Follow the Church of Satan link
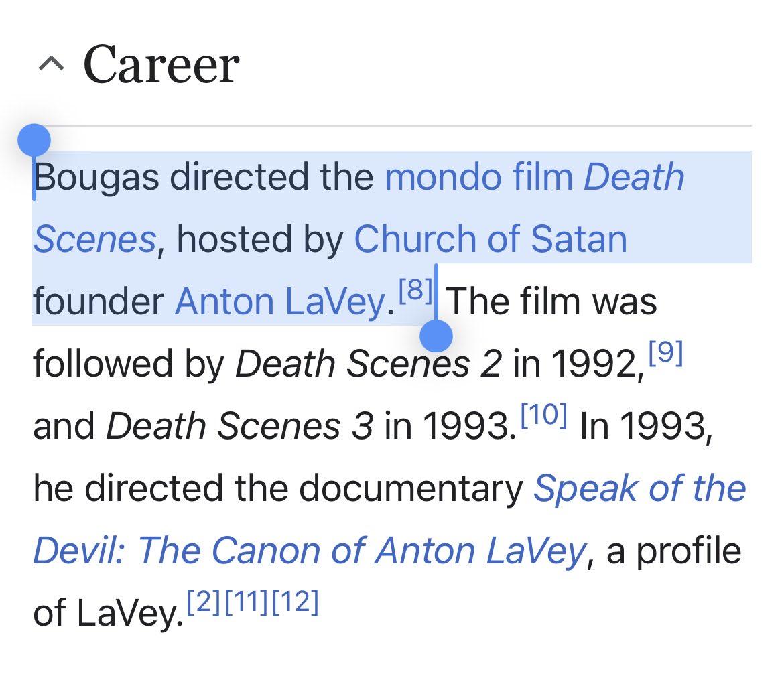Screen dimensions: 784x676 coord(491,239)
